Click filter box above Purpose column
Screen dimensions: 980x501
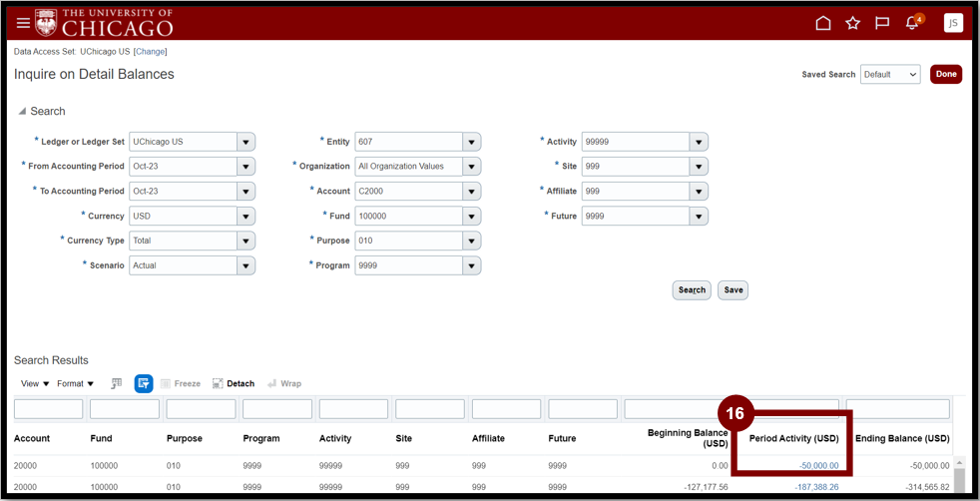pos(201,409)
